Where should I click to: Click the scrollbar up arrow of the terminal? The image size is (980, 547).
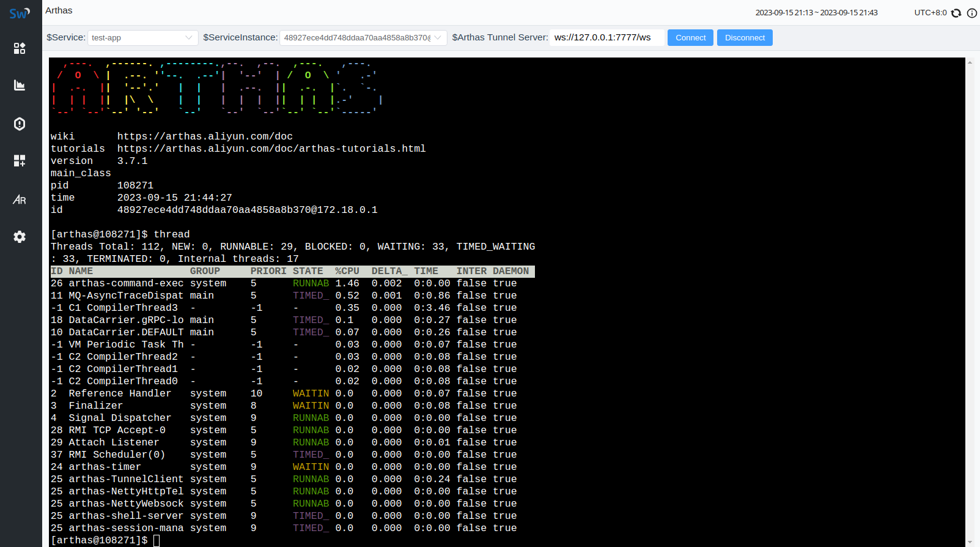tap(970, 62)
